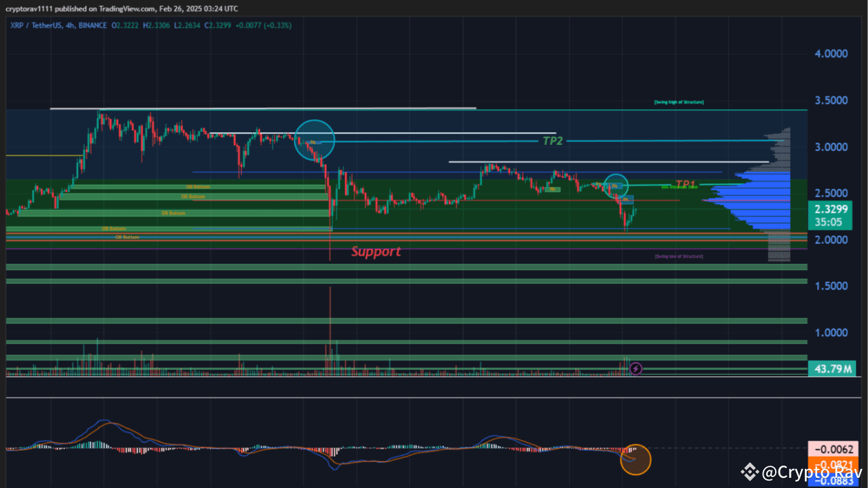Select the orange circle on the MACD crossover
This screenshot has width=868, height=488.
click(x=636, y=460)
